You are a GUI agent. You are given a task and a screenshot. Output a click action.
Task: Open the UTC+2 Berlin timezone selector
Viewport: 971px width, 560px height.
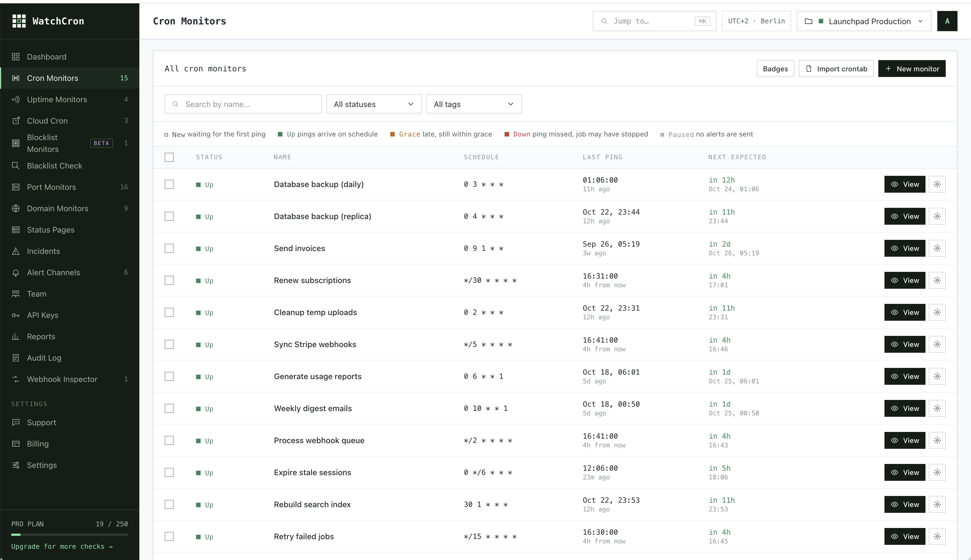pyautogui.click(x=756, y=21)
